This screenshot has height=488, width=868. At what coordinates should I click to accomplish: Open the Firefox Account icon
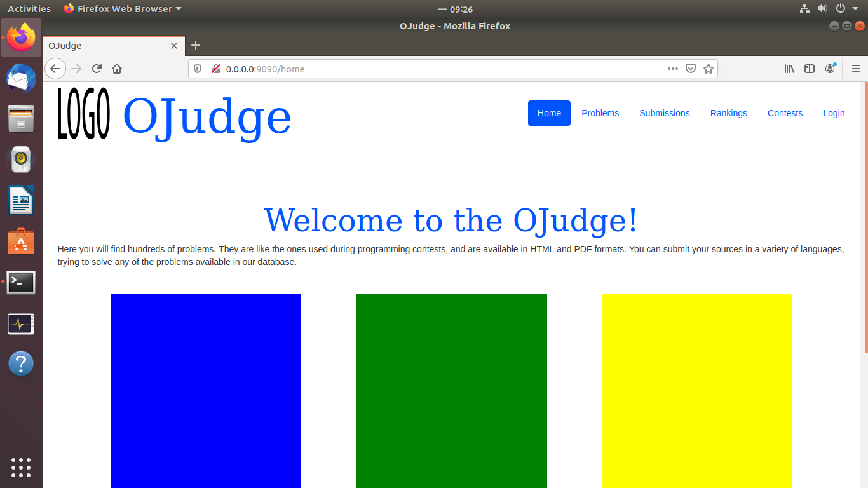(x=830, y=69)
